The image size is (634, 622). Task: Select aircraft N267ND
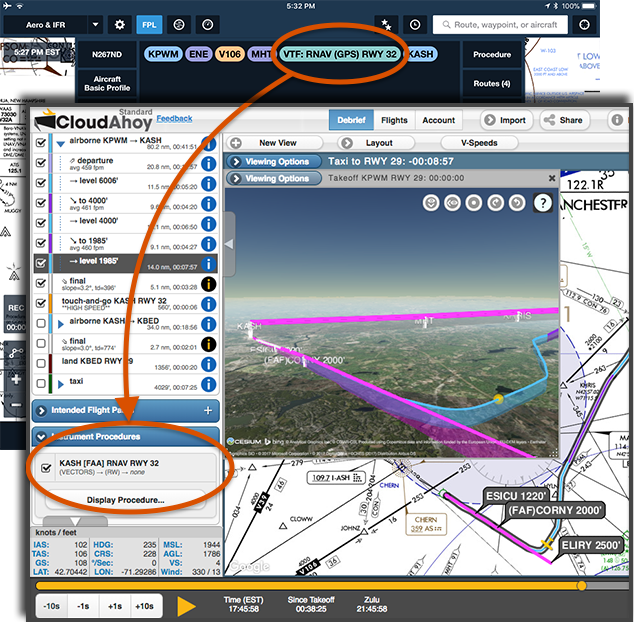coord(107,55)
